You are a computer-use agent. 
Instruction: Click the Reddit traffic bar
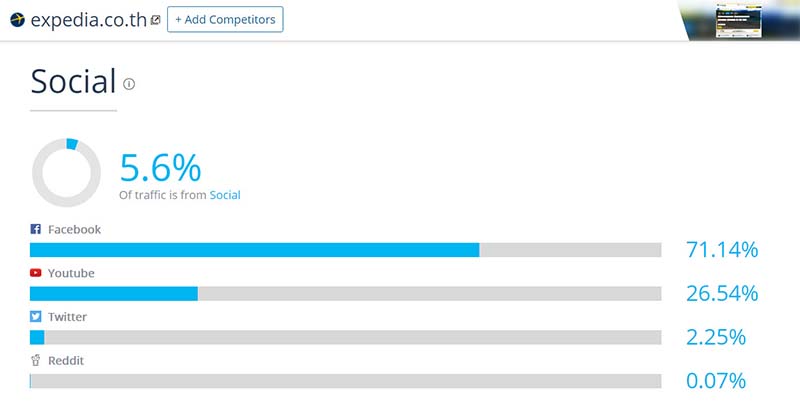(345, 381)
